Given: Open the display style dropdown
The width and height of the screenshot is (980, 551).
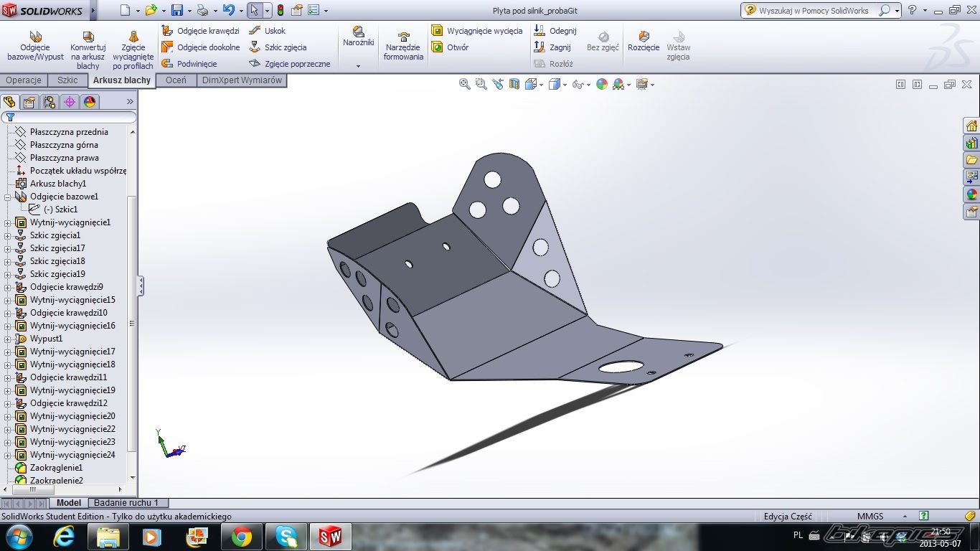Looking at the screenshot, I should click(565, 85).
